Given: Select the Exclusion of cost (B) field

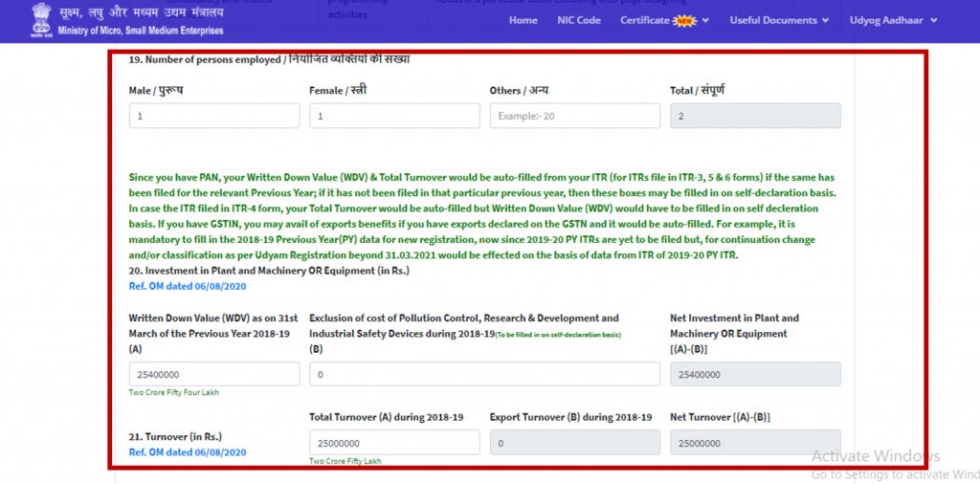Looking at the screenshot, I should point(484,374).
